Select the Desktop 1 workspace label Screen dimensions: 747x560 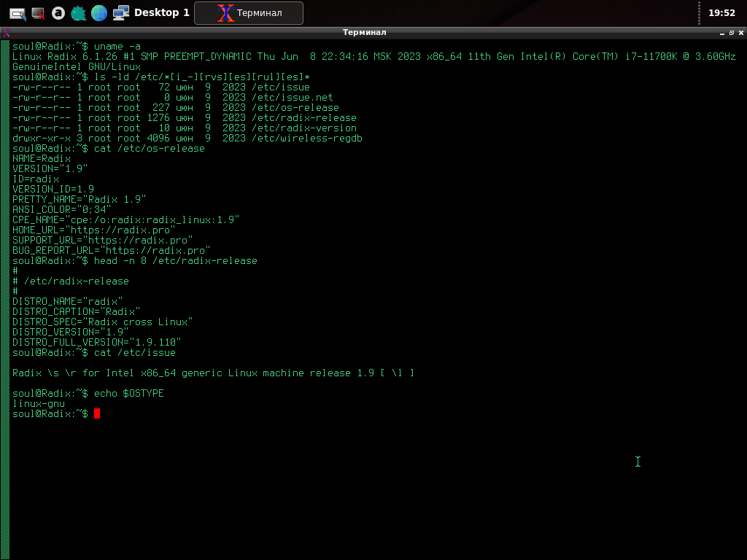[x=161, y=13]
